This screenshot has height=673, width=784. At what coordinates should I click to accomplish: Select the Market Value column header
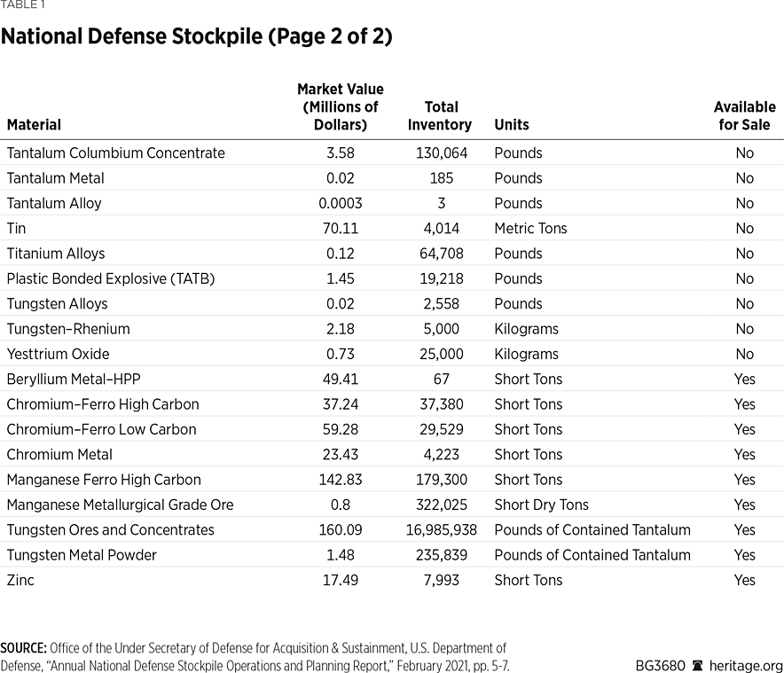click(x=340, y=107)
